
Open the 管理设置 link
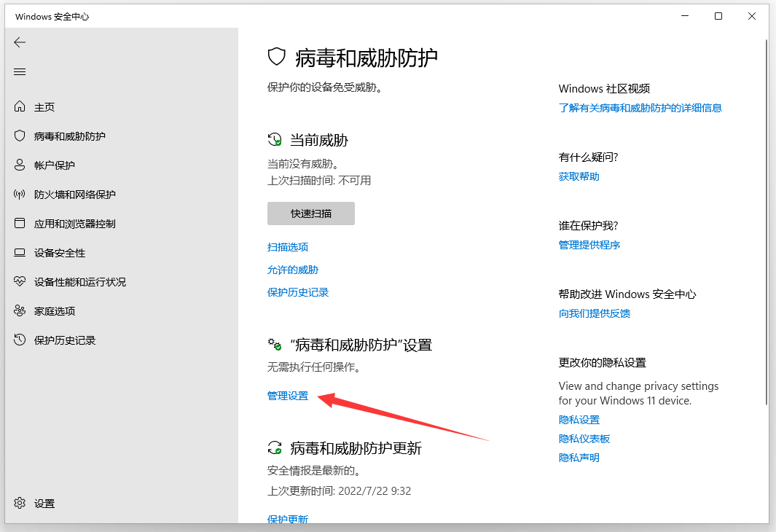[287, 396]
